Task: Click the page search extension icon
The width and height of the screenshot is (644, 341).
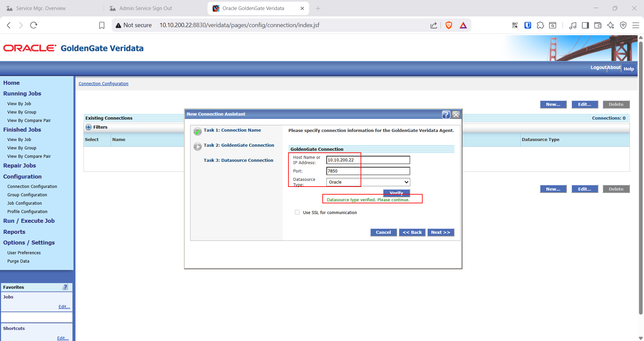Action: point(553,25)
